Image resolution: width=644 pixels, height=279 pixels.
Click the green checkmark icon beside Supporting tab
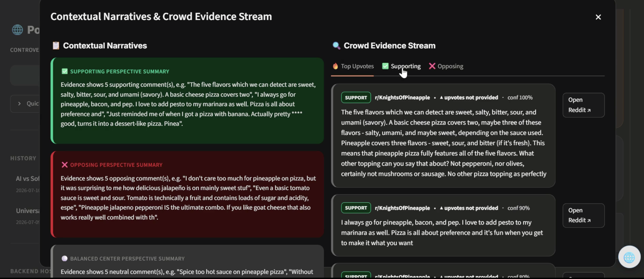[x=385, y=66]
